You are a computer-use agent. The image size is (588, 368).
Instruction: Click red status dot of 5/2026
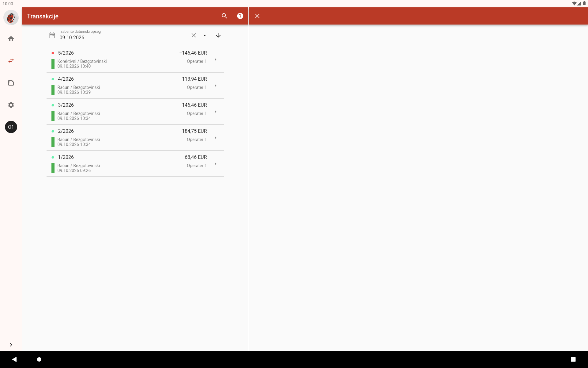point(53,53)
